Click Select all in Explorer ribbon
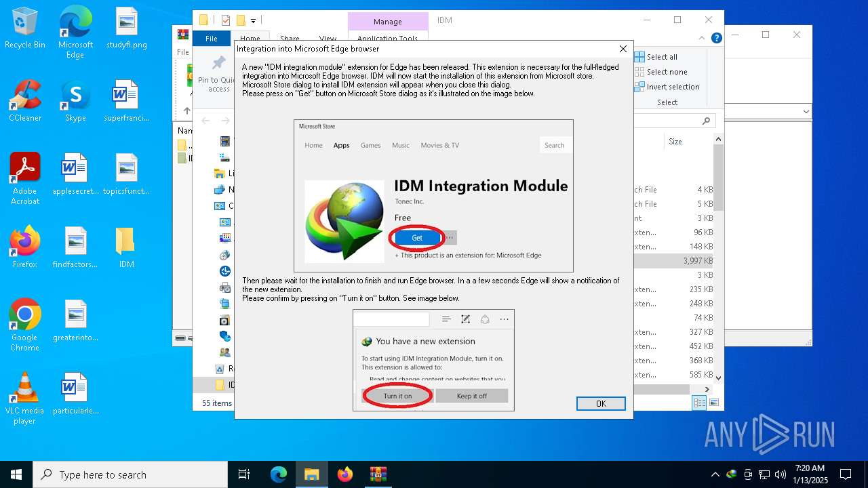Viewport: 868px width, 488px height. [656, 57]
